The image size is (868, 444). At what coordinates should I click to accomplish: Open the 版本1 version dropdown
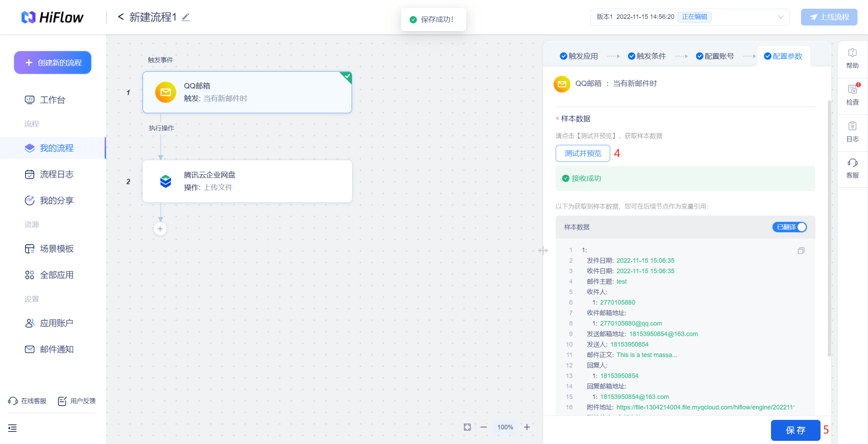690,17
